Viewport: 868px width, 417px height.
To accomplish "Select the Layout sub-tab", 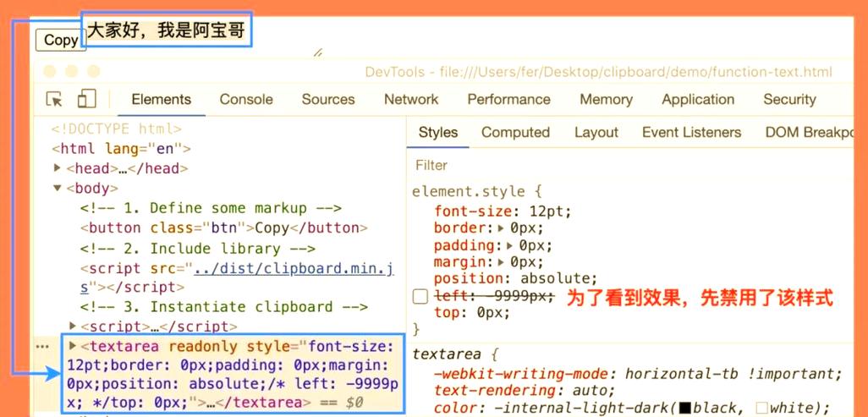I will click(x=596, y=133).
